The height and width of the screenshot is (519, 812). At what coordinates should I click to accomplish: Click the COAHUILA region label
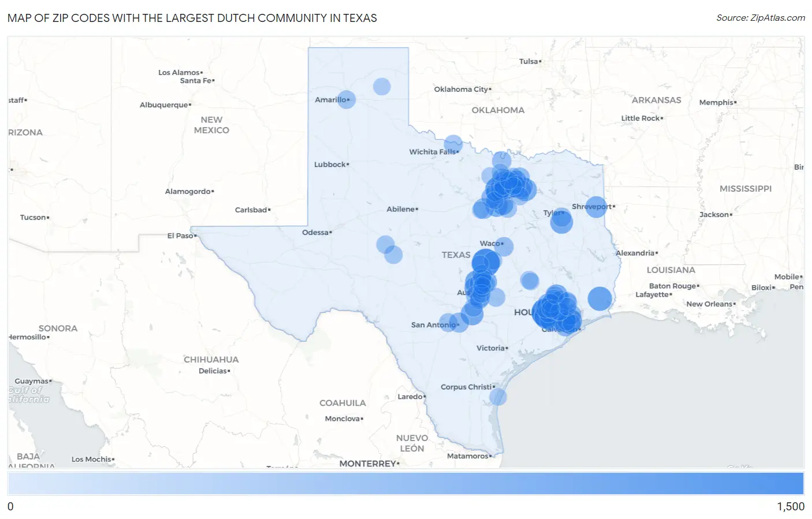[342, 403]
